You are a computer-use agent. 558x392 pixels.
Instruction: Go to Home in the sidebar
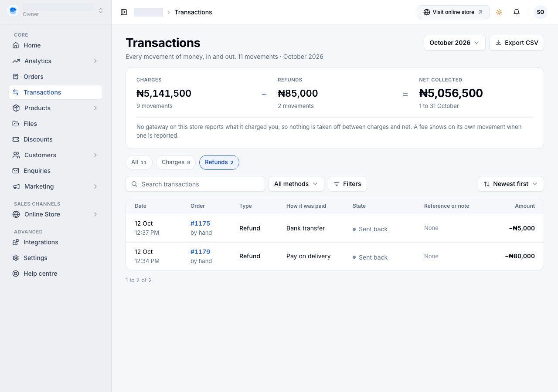(x=55, y=45)
